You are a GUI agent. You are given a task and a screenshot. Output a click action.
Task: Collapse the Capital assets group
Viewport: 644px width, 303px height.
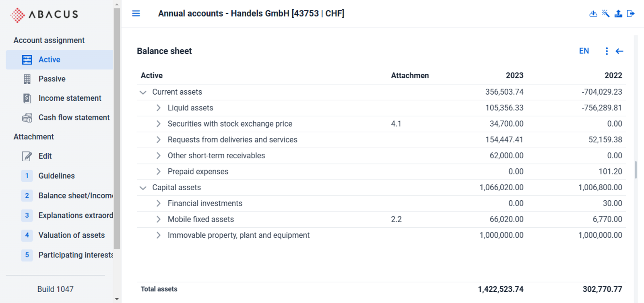[x=143, y=188]
